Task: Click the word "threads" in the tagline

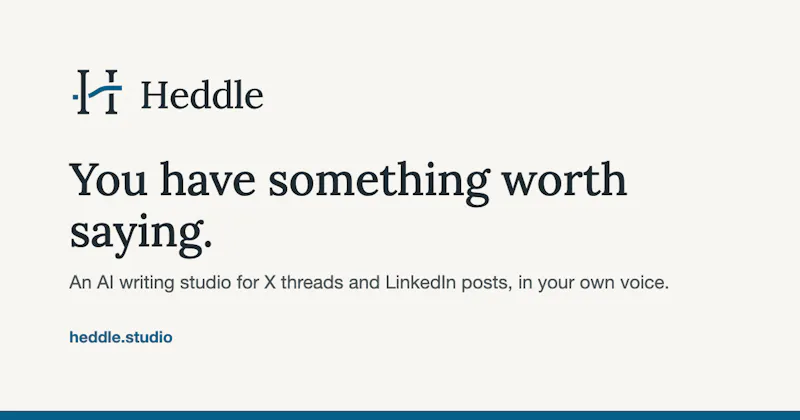Action: click(x=312, y=282)
